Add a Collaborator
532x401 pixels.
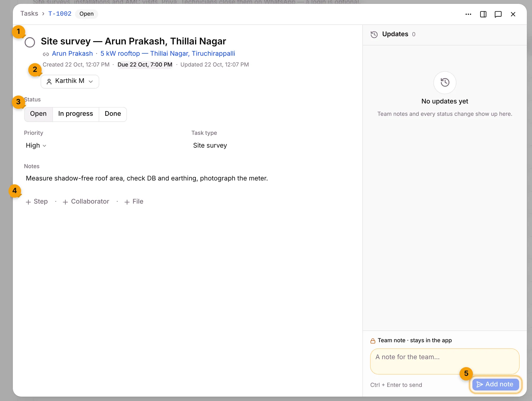(86, 202)
